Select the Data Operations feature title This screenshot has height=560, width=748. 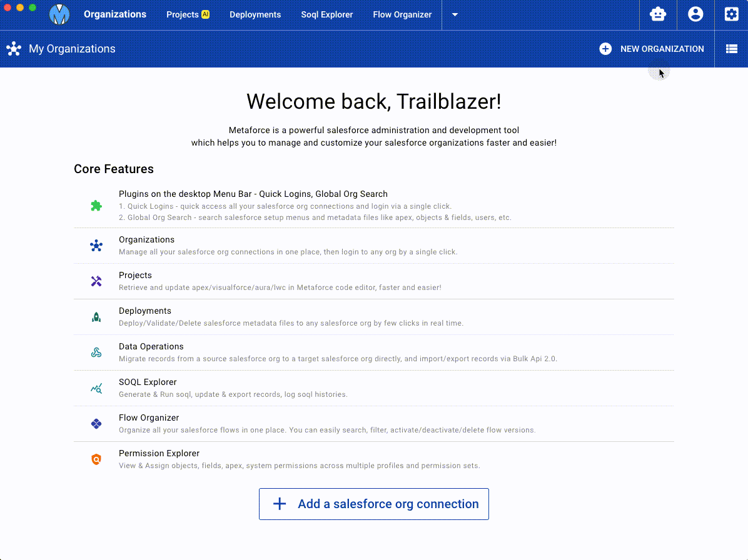coord(151,346)
